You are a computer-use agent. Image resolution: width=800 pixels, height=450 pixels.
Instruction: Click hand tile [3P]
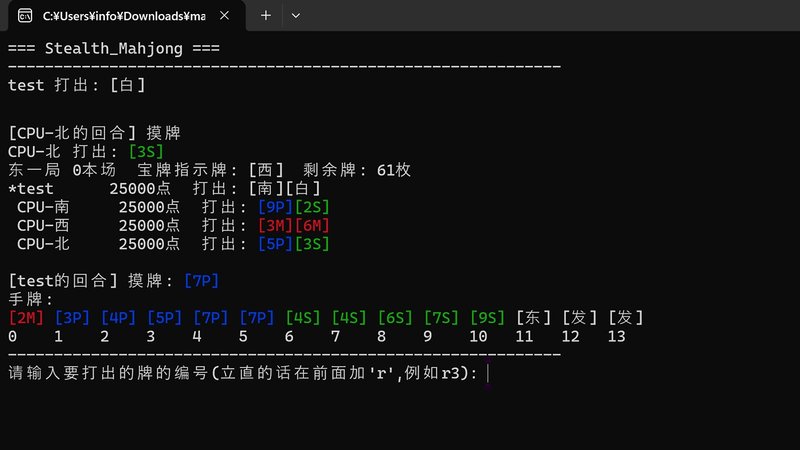click(x=72, y=318)
